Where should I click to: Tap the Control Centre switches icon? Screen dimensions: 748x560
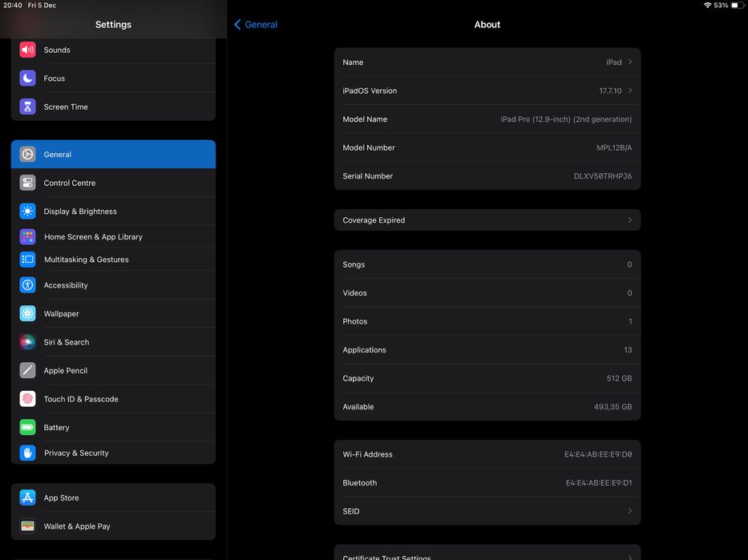(x=28, y=183)
